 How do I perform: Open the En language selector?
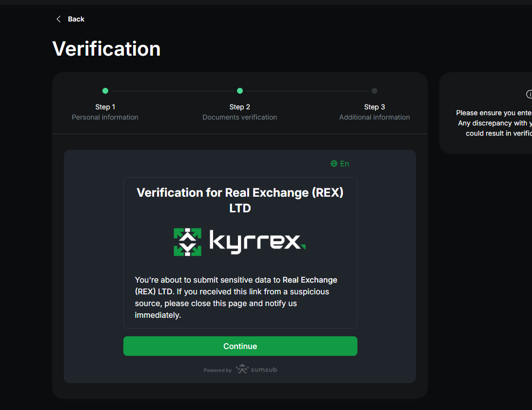click(344, 164)
